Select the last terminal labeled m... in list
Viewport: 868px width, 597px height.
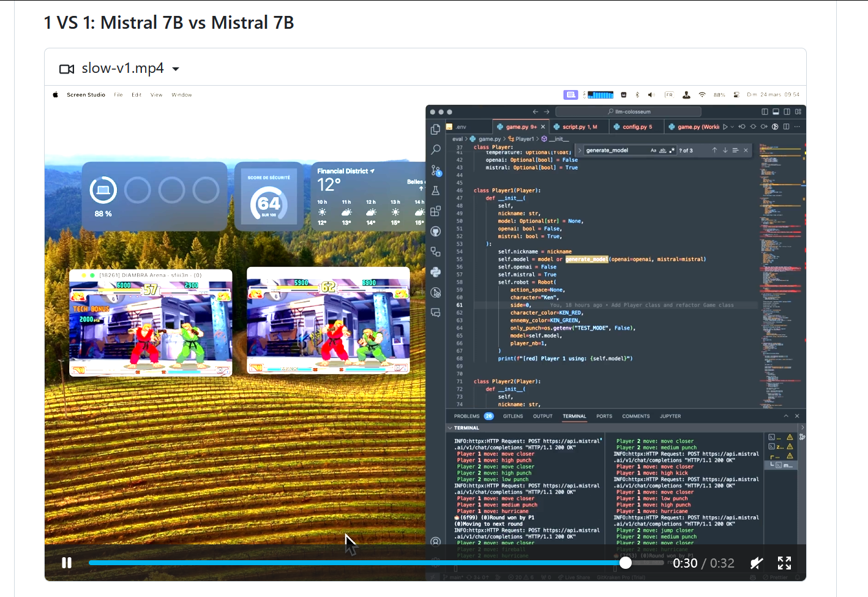pyautogui.click(x=781, y=465)
